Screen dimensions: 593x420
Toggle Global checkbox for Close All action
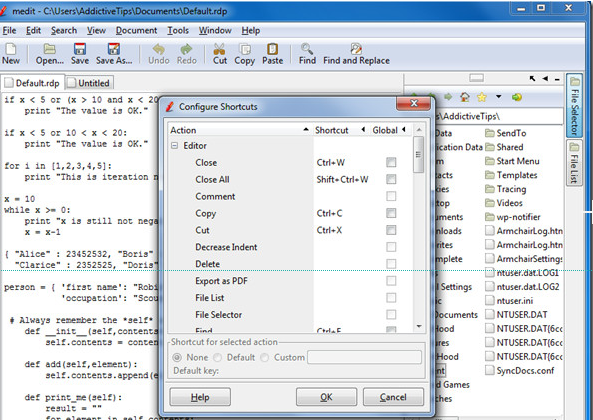(x=391, y=179)
